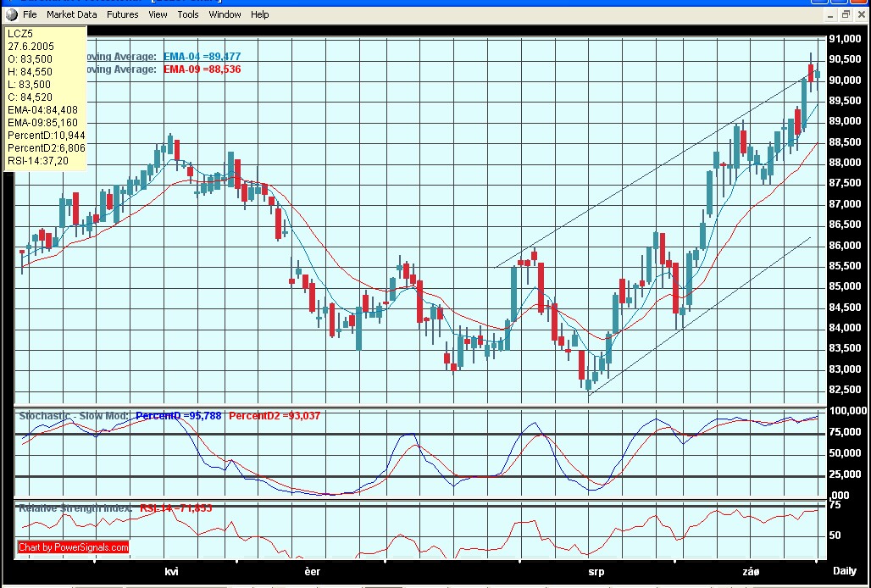
Task: Click the L: 83,500 low value
Action: (x=30, y=85)
